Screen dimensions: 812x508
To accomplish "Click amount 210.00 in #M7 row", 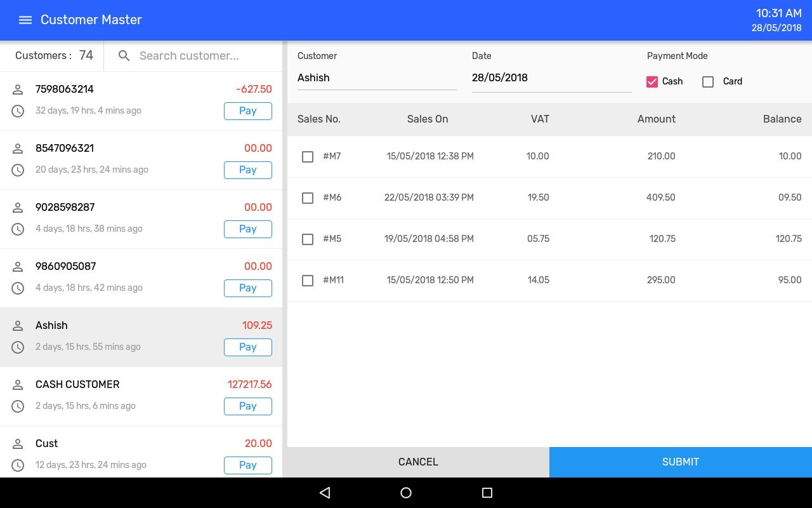I will pyautogui.click(x=661, y=157).
